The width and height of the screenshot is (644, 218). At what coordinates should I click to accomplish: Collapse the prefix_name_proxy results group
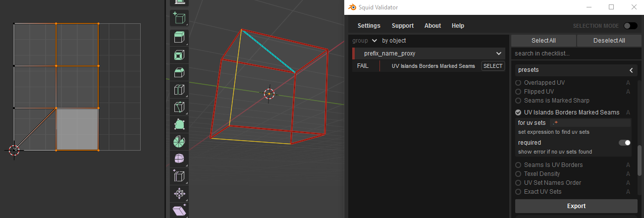click(498, 54)
